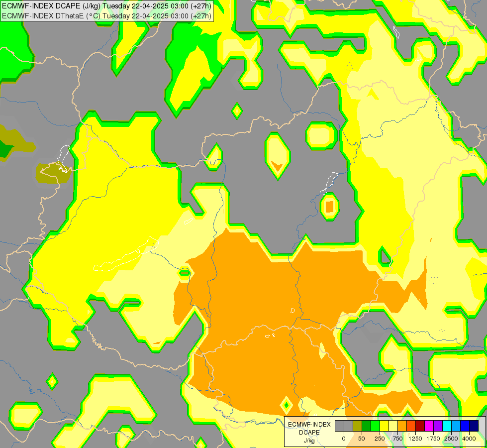Click the DThetaE title line at top
This screenshot has height=448, width=487.
[106, 16]
